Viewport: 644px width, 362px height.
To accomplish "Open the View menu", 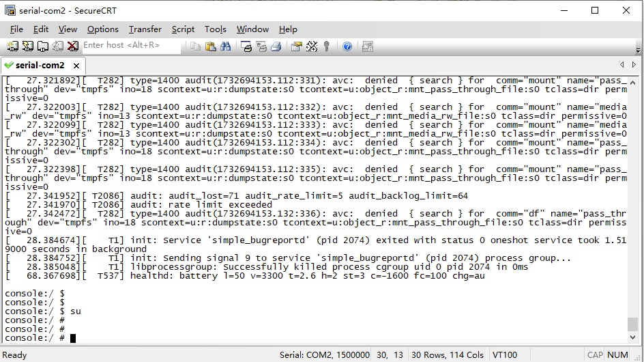I will click(68, 29).
